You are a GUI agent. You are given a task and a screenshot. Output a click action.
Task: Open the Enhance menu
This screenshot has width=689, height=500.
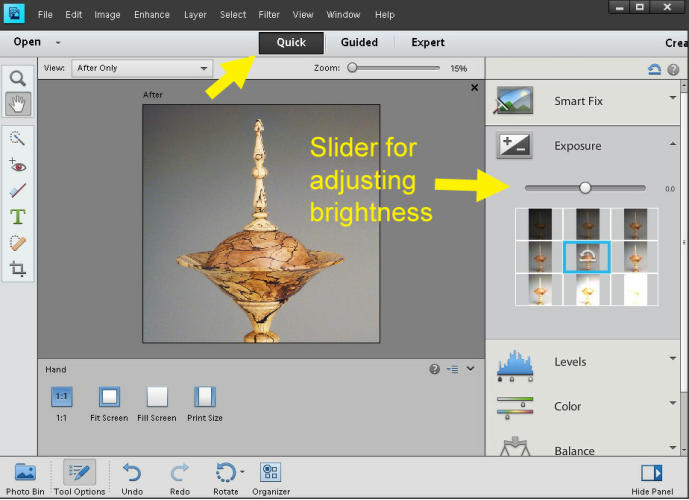(153, 15)
